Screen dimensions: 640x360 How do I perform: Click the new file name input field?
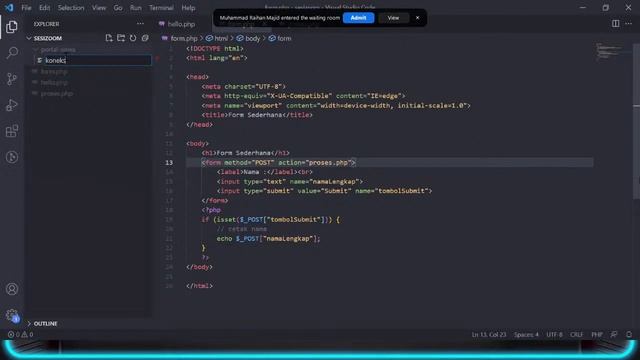point(97,60)
